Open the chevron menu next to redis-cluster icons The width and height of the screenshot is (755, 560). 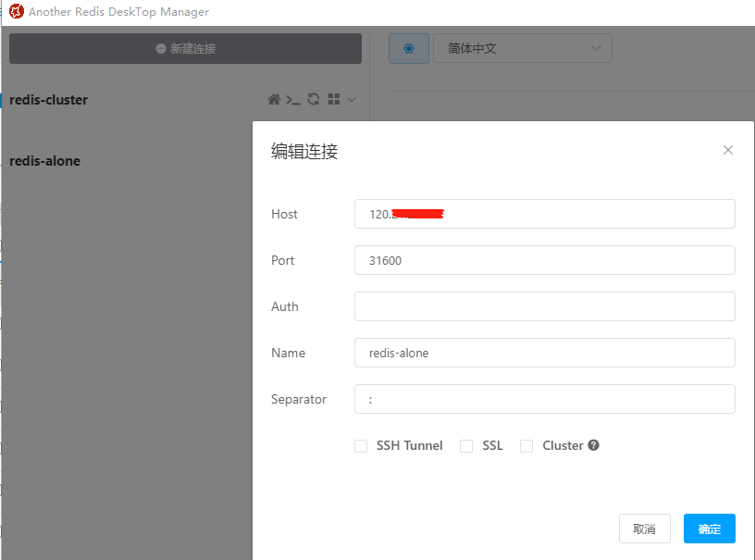click(x=353, y=99)
